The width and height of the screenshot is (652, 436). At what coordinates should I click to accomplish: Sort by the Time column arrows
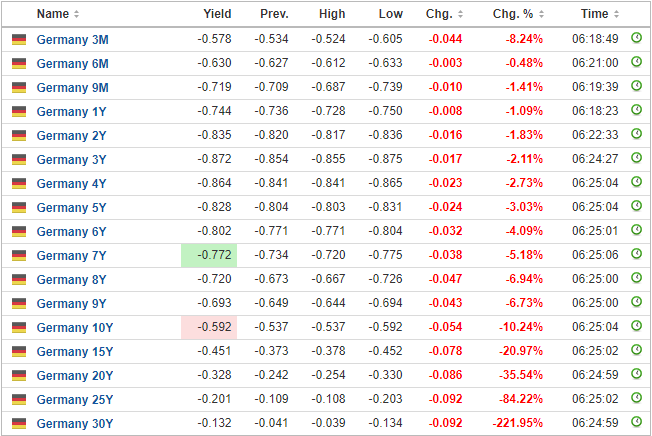coord(616,14)
